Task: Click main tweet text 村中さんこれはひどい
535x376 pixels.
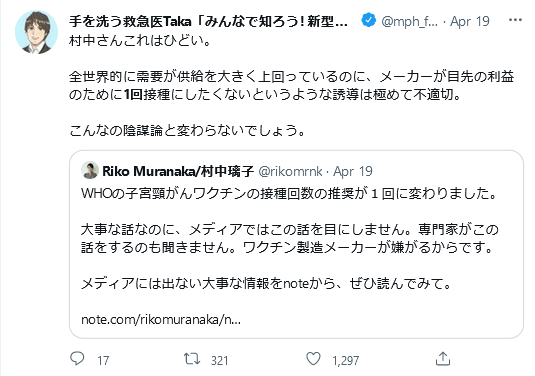Action: pos(140,41)
